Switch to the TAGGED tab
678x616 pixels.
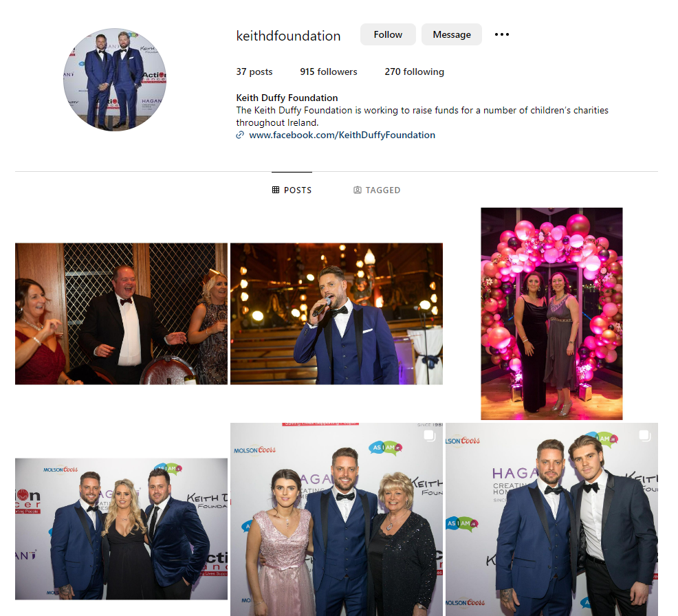pyautogui.click(x=377, y=190)
